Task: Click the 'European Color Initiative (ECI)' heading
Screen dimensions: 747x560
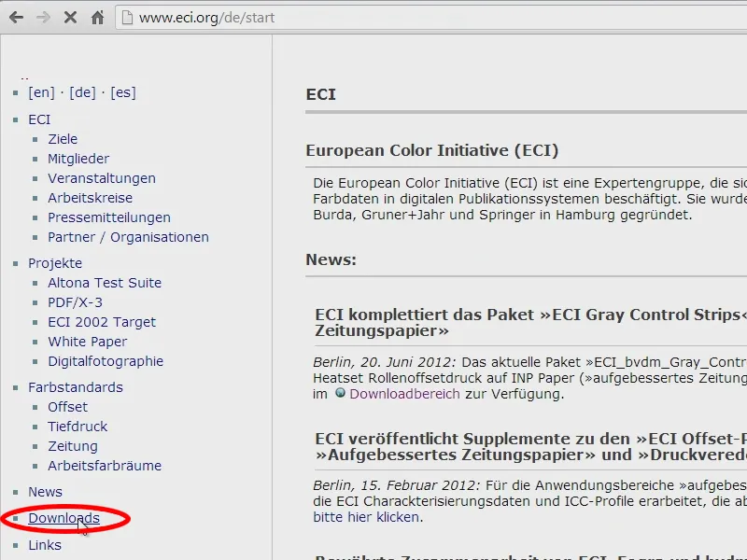Action: tap(431, 150)
